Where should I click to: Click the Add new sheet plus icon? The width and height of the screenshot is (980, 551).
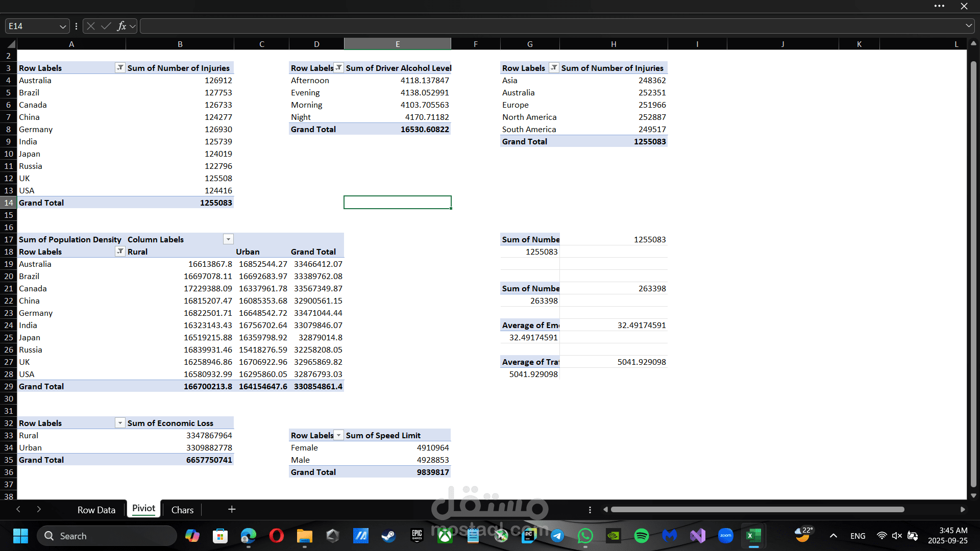(232, 509)
